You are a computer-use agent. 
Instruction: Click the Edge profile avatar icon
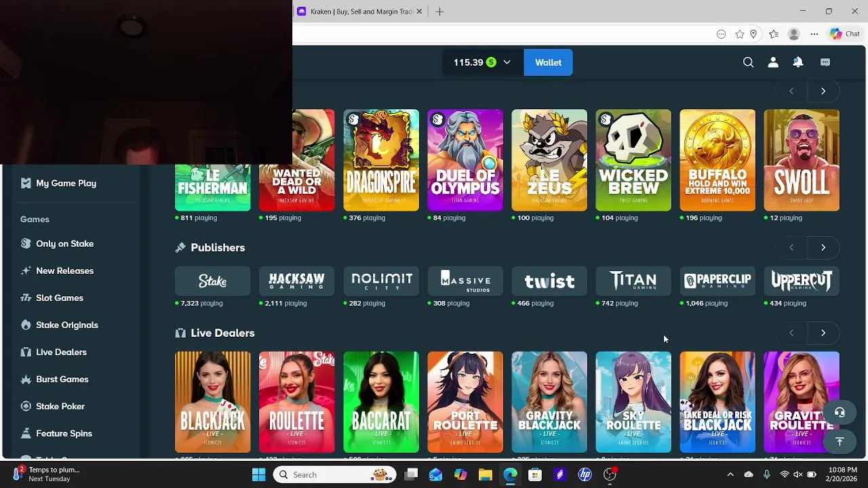[x=794, y=34]
